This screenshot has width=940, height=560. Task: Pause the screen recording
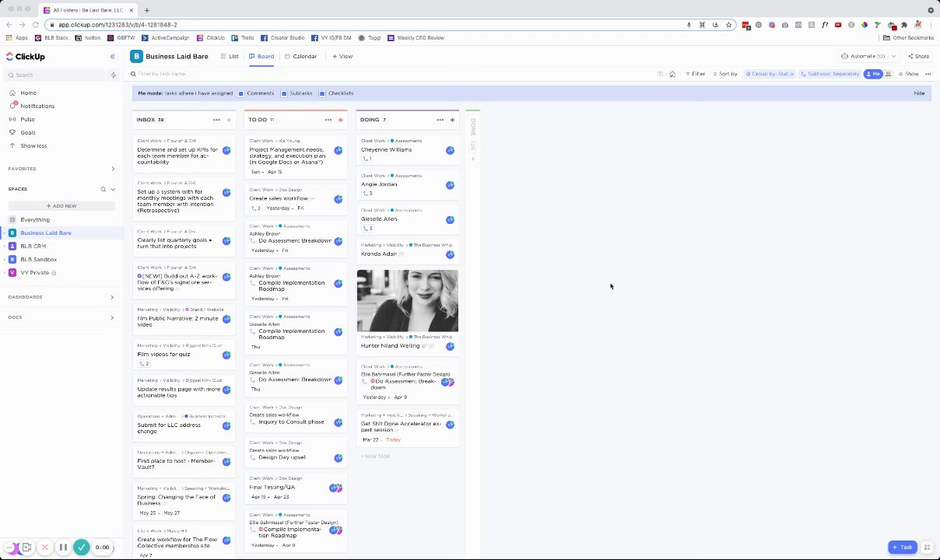[x=63, y=548]
